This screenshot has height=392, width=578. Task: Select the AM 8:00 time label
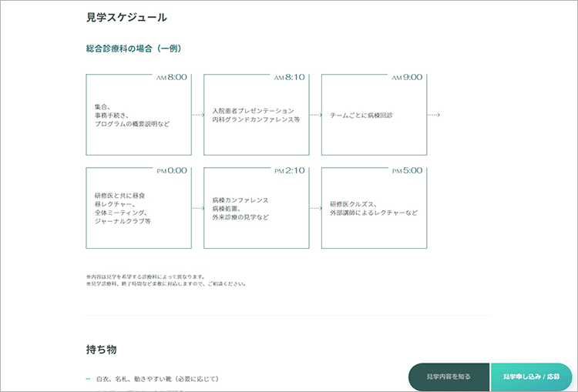[x=171, y=77]
